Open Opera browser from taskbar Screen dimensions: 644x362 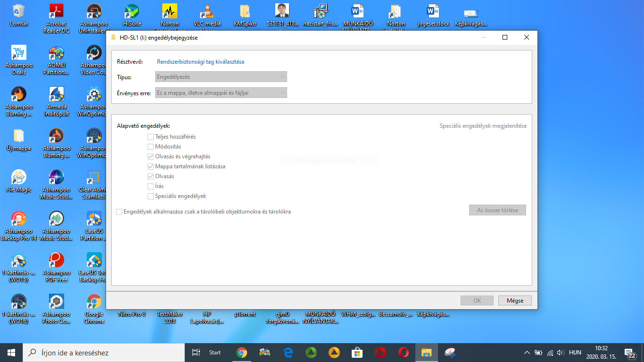pos(404,352)
